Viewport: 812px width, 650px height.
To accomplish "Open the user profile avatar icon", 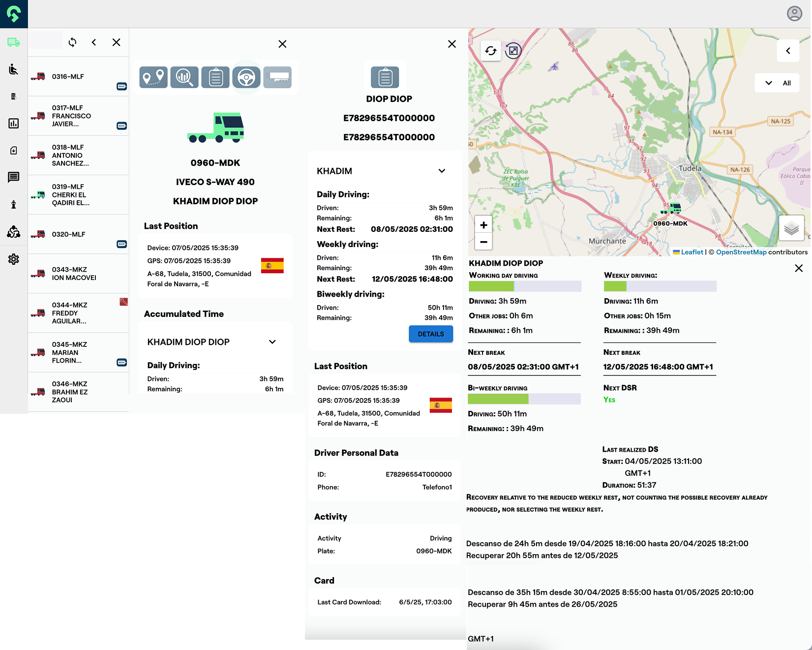I will point(794,13).
